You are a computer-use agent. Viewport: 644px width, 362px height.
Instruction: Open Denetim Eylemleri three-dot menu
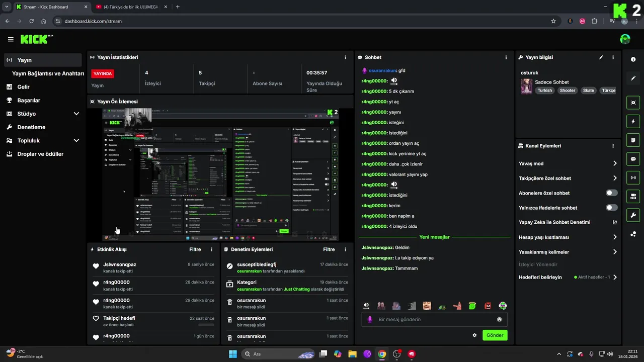click(345, 249)
